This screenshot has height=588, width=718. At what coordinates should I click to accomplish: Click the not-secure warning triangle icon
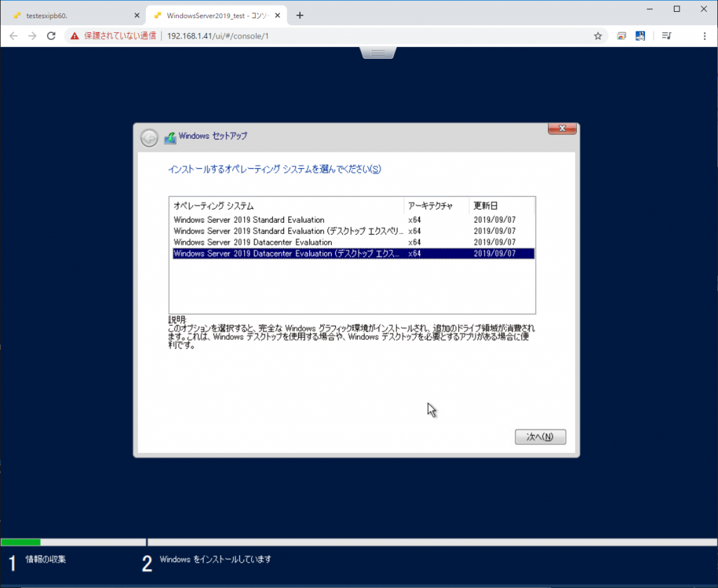(74, 36)
